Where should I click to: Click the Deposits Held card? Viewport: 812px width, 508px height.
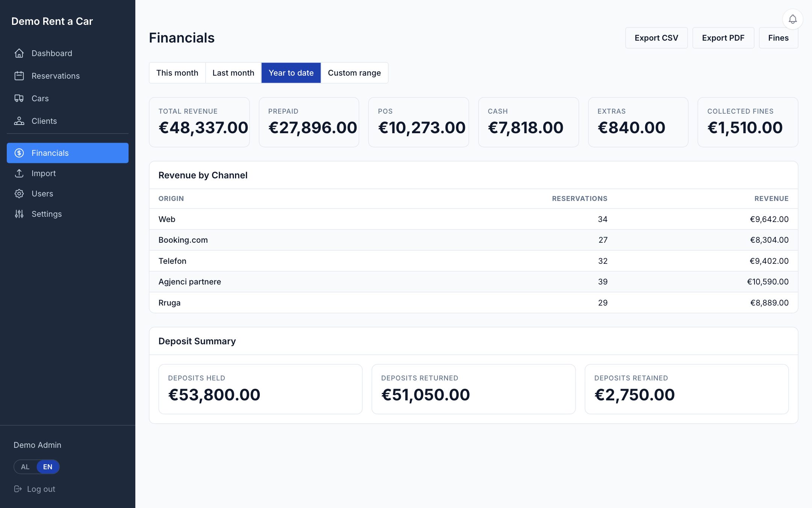(x=260, y=389)
